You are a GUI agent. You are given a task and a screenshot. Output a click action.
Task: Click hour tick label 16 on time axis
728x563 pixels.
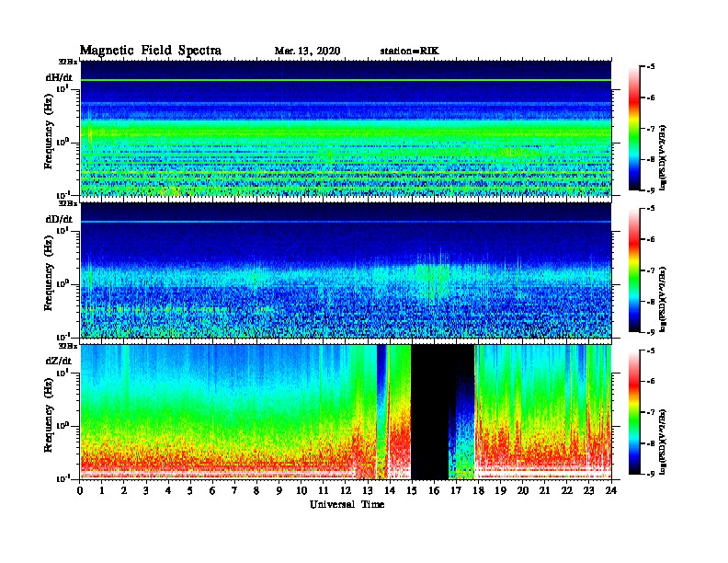(x=434, y=491)
